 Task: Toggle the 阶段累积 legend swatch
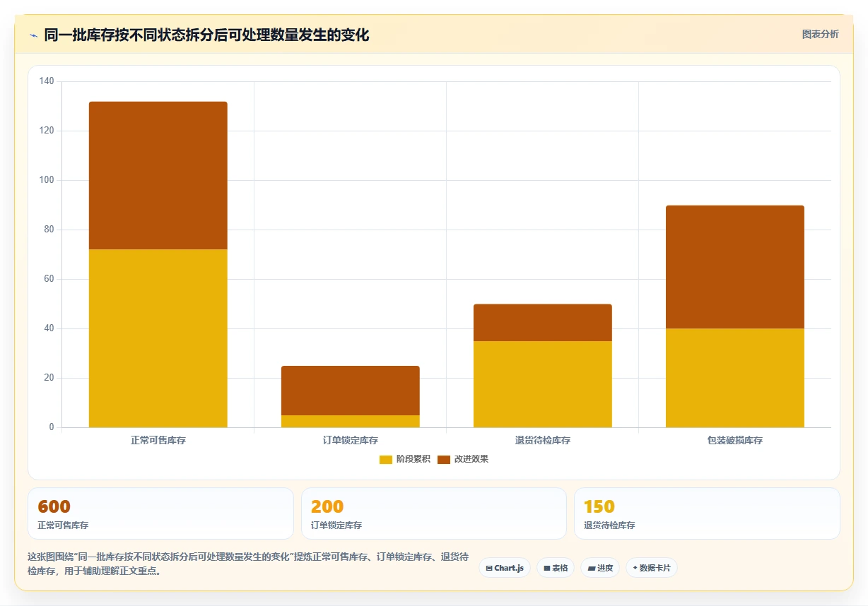tap(386, 459)
